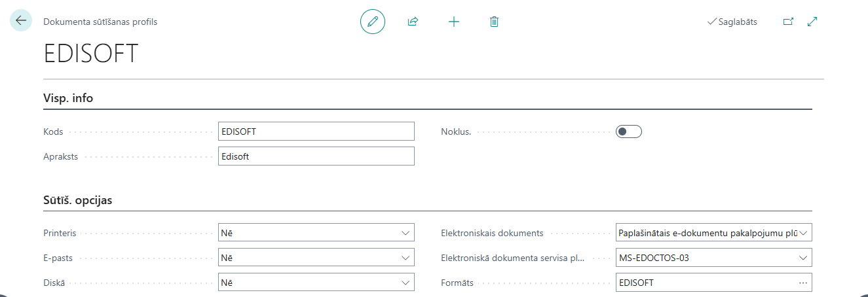Click the Formāts ellipsis lookup button
The height and width of the screenshot is (297, 868).
coord(804,283)
